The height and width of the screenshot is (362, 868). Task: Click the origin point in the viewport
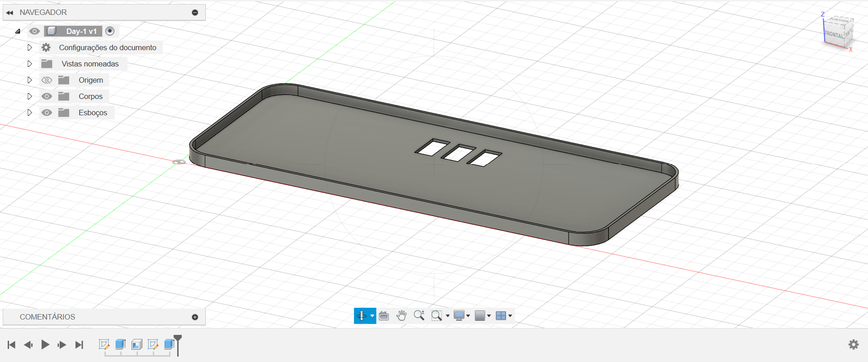[x=179, y=162]
